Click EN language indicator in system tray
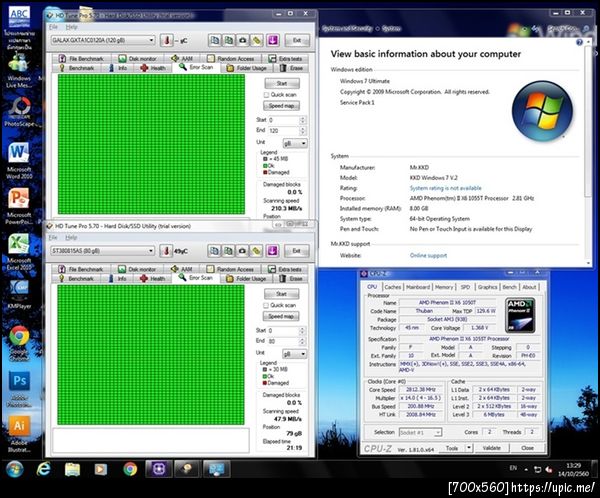 coord(513,468)
